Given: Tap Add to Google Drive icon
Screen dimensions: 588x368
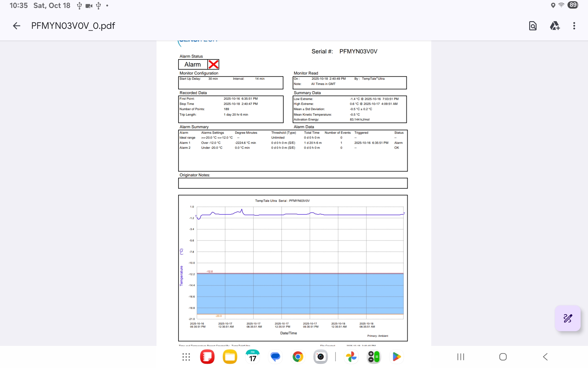Looking at the screenshot, I should coord(555,26).
